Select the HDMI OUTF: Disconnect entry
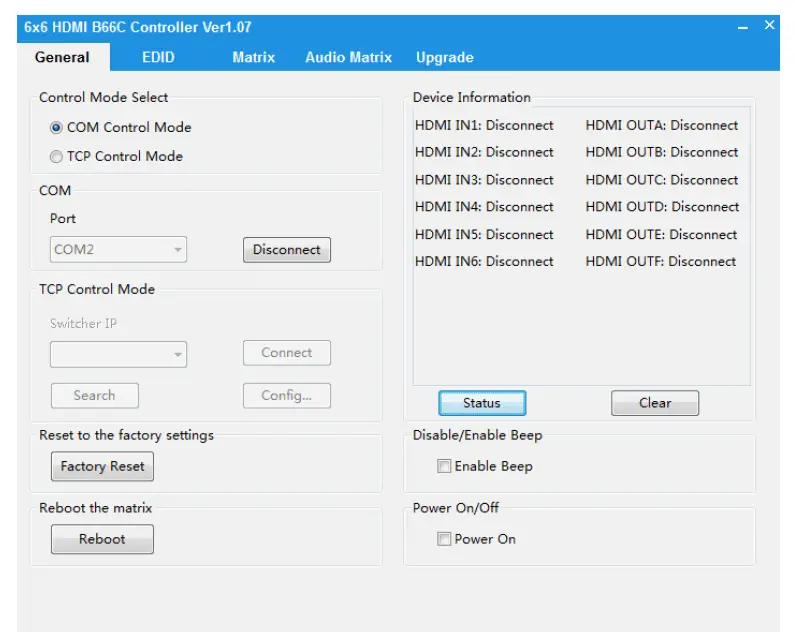 tap(661, 262)
